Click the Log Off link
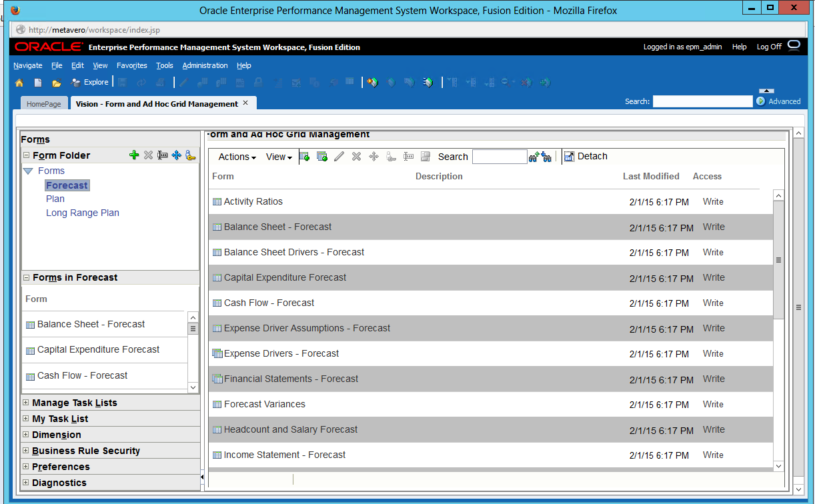The height and width of the screenshot is (504, 815). [769, 47]
